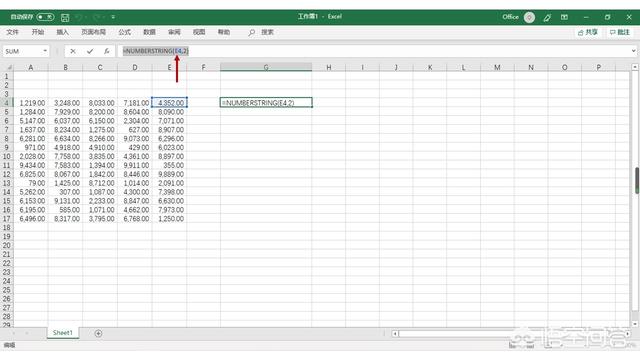Click the Undo arrow icon

coord(79,17)
